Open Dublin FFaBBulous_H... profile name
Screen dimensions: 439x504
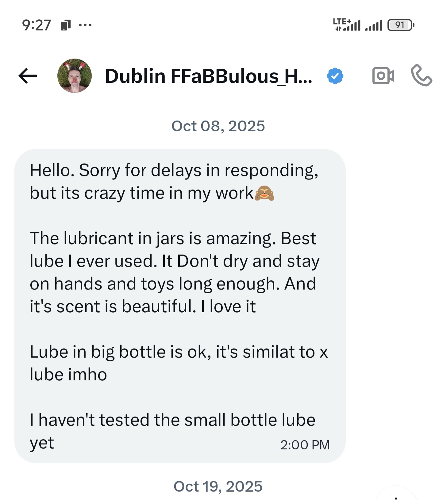point(209,76)
